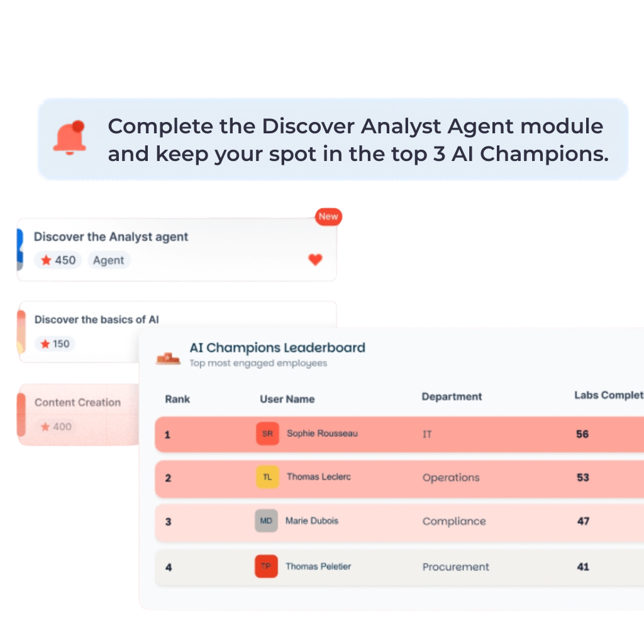The height and width of the screenshot is (644, 644).
Task: Open the Discover the Analyst agent card
Action: [177, 250]
